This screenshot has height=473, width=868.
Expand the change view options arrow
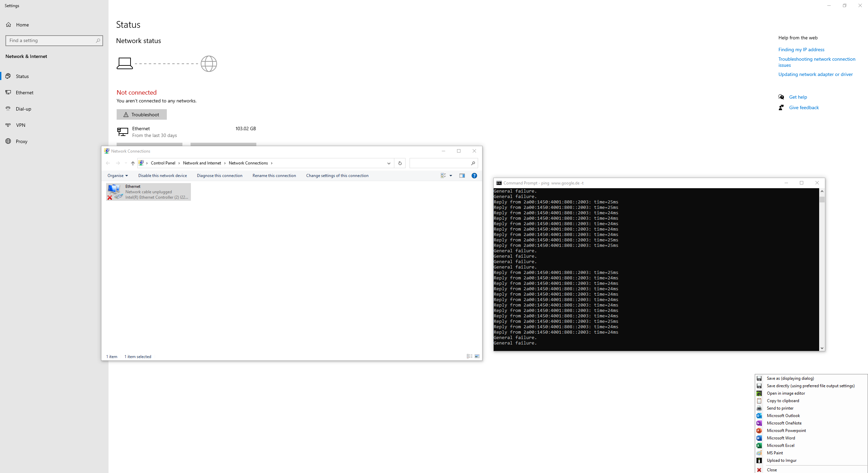pyautogui.click(x=451, y=176)
